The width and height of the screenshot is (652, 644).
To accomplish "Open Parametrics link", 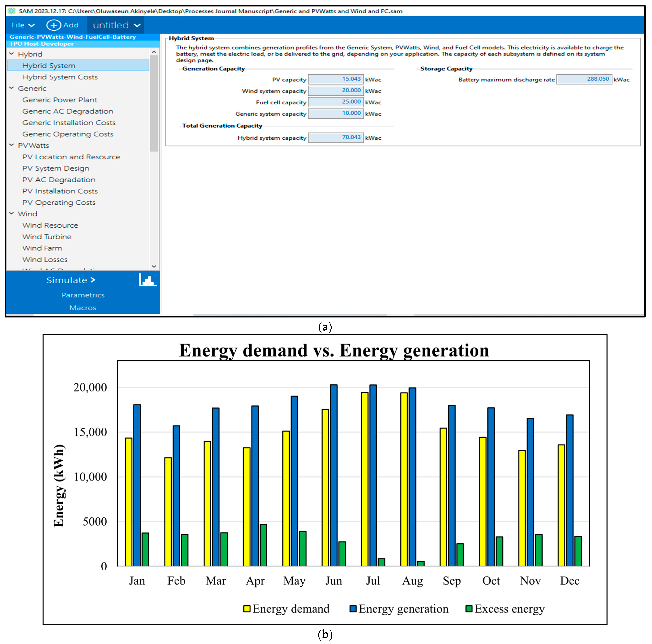I will pos(83,295).
